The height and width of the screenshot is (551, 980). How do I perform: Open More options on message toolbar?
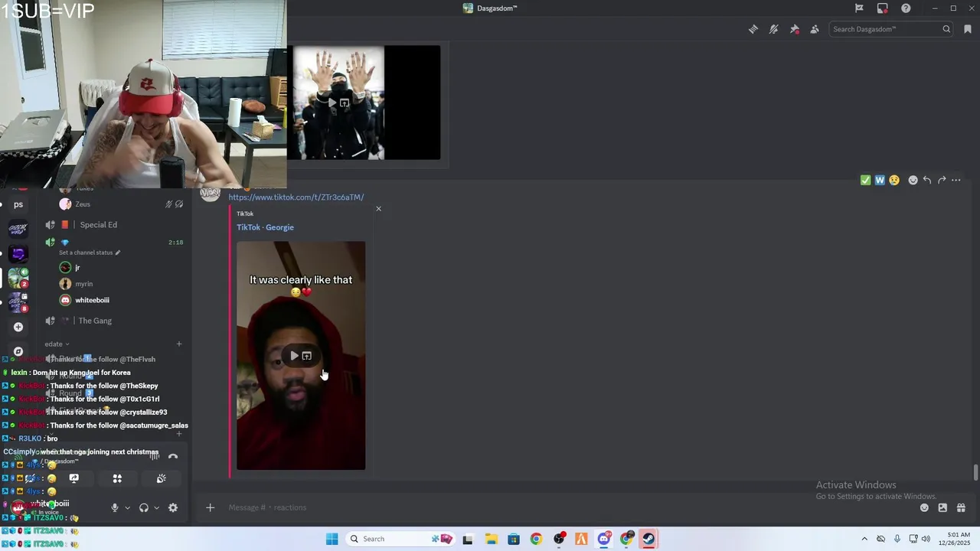(x=956, y=180)
